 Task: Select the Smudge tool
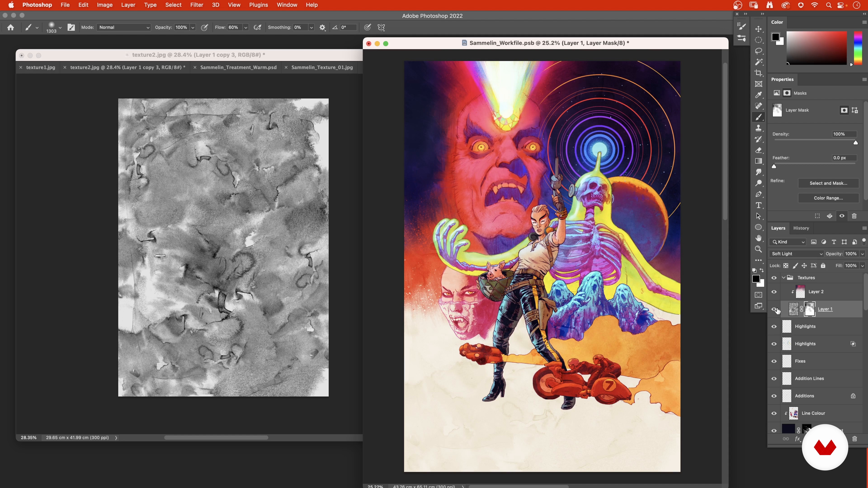coord(759,172)
